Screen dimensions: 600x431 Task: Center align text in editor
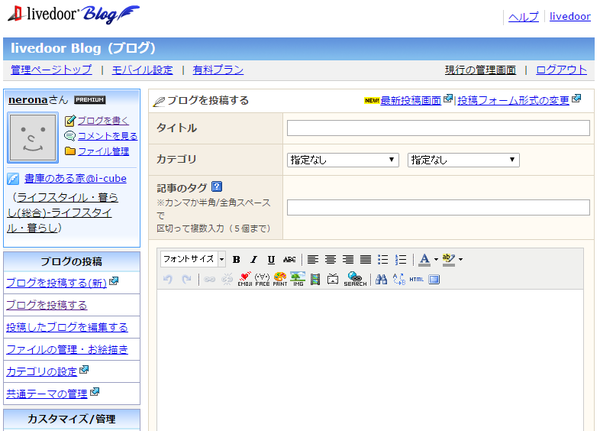click(331, 260)
